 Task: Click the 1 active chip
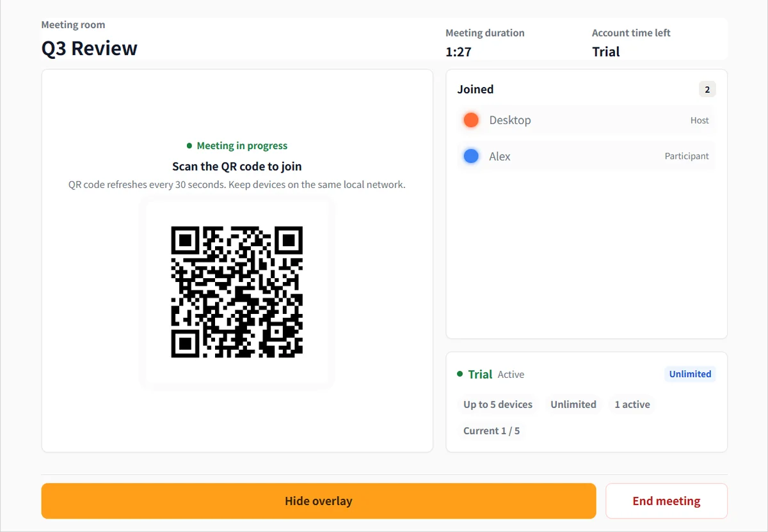(632, 405)
